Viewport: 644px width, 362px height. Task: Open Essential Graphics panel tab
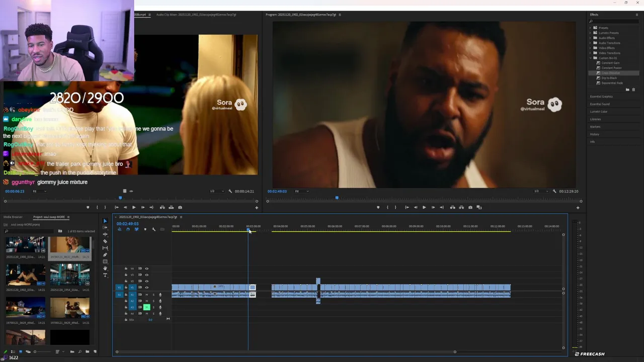[601, 97]
